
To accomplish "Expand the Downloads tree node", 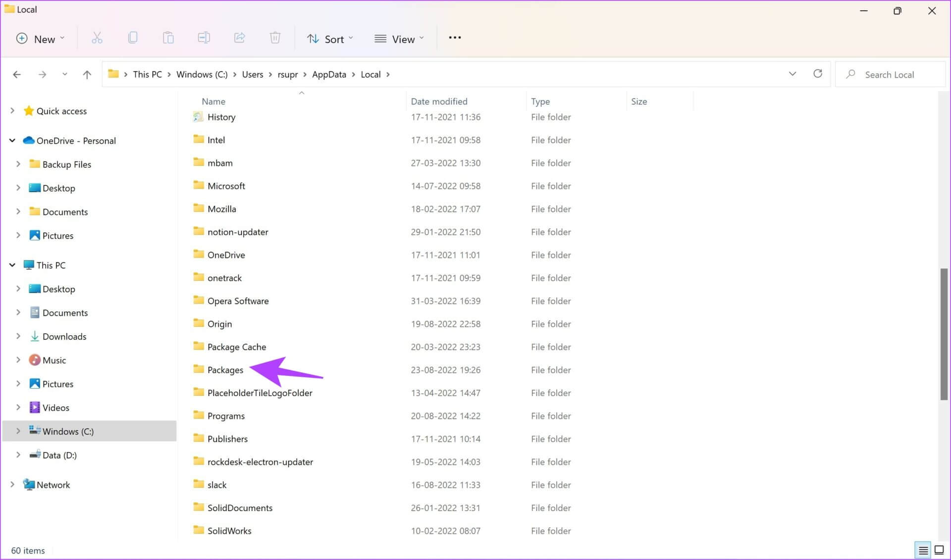I will point(18,336).
